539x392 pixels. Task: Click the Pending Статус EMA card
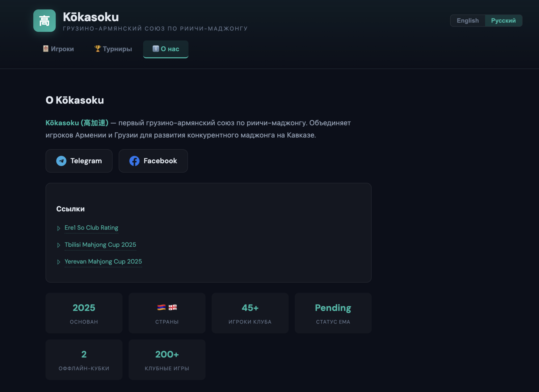click(333, 313)
